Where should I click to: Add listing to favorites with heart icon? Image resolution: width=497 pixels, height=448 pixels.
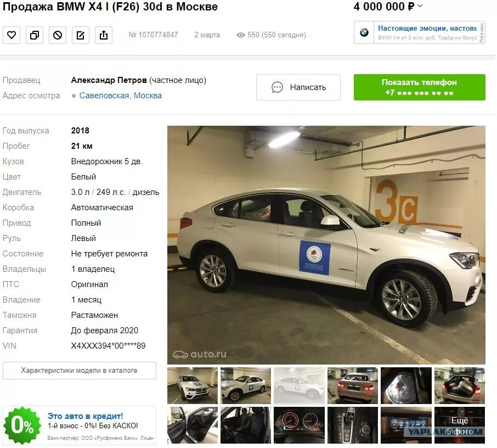coord(12,35)
